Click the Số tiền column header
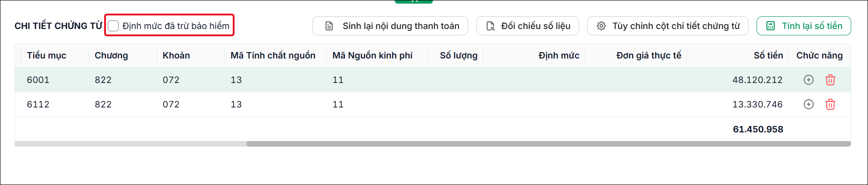Image resolution: width=868 pixels, height=185 pixels. [768, 55]
